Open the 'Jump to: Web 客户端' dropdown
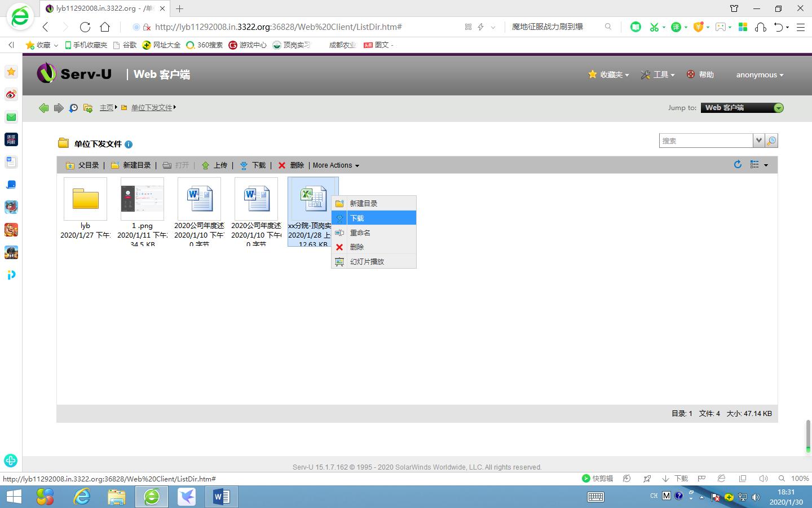 coord(742,107)
